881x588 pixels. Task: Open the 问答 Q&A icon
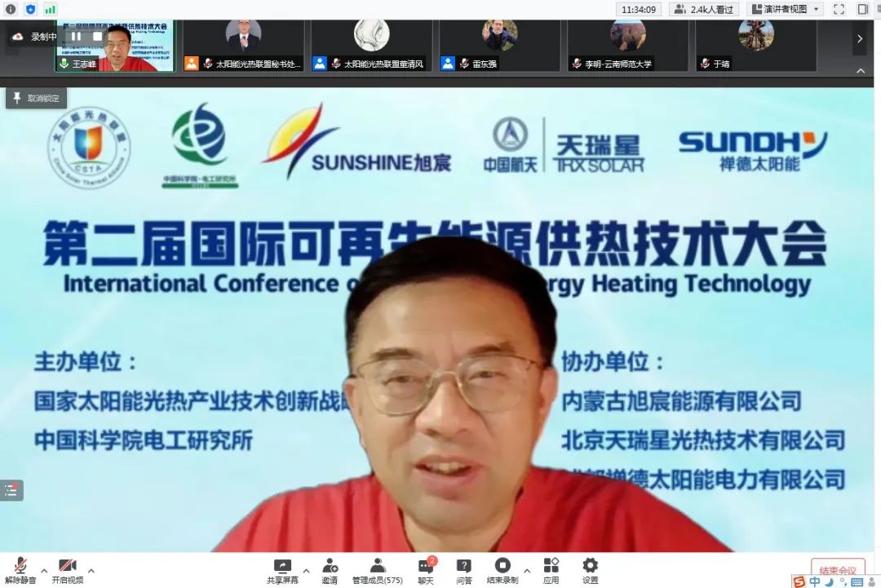click(x=463, y=566)
